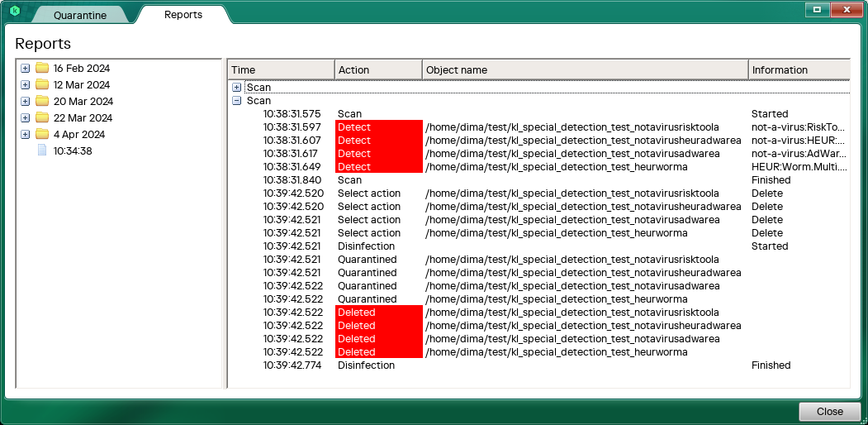The width and height of the screenshot is (868, 425).
Task: Click the Kaspersky logo icon in title bar
Action: point(15,11)
